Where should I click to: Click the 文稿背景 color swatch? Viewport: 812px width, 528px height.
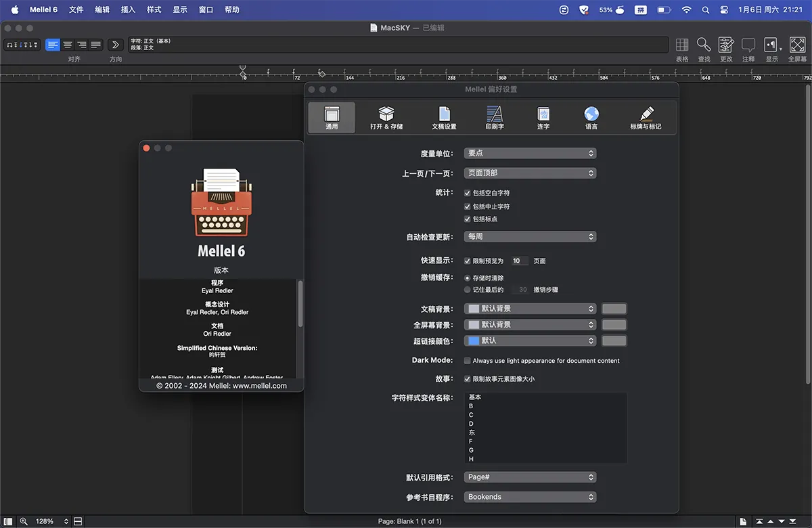614,309
